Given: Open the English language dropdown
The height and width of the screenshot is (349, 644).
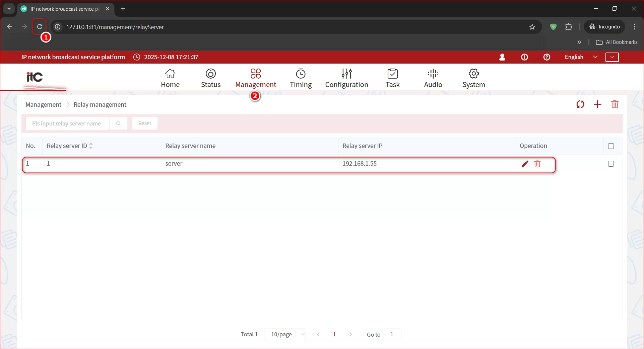Looking at the screenshot, I should point(581,57).
